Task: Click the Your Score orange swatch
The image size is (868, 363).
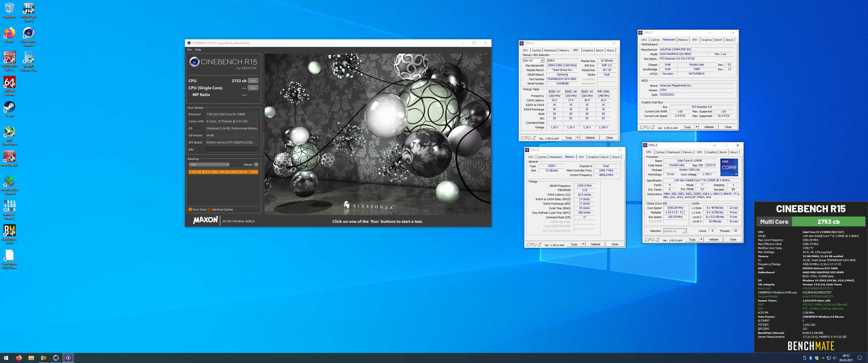Action: 191,209
